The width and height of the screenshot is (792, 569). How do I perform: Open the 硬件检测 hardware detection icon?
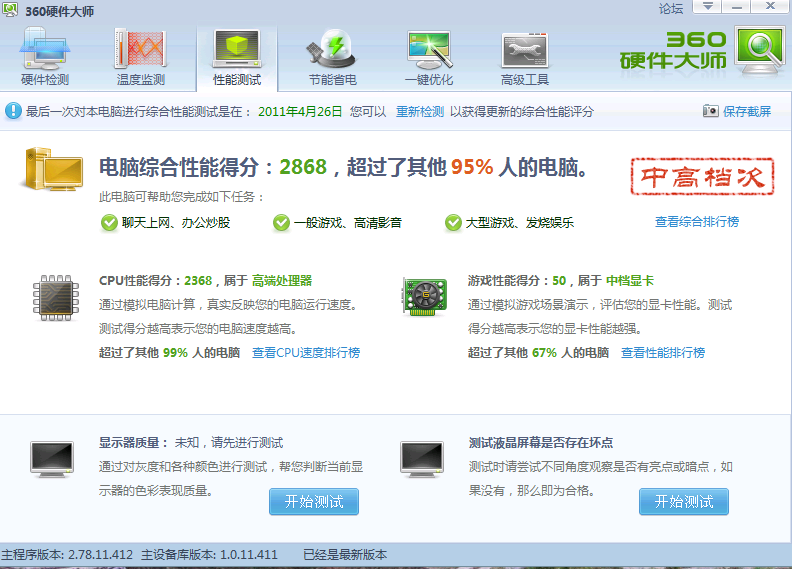click(44, 48)
